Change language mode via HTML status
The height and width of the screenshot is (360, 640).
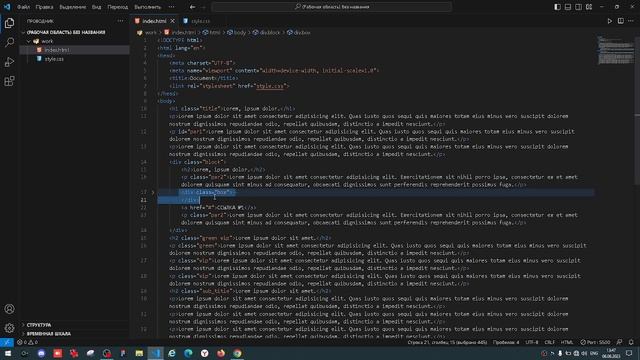pyautogui.click(x=567, y=342)
